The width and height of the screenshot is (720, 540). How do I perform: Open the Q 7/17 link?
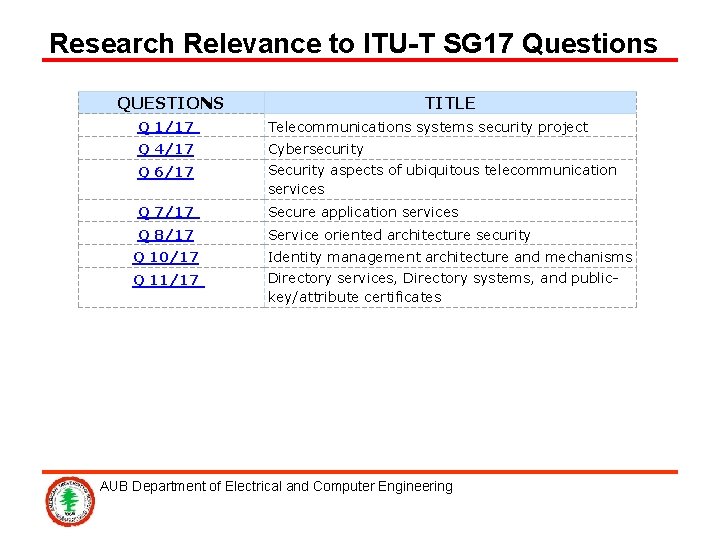tap(169, 213)
